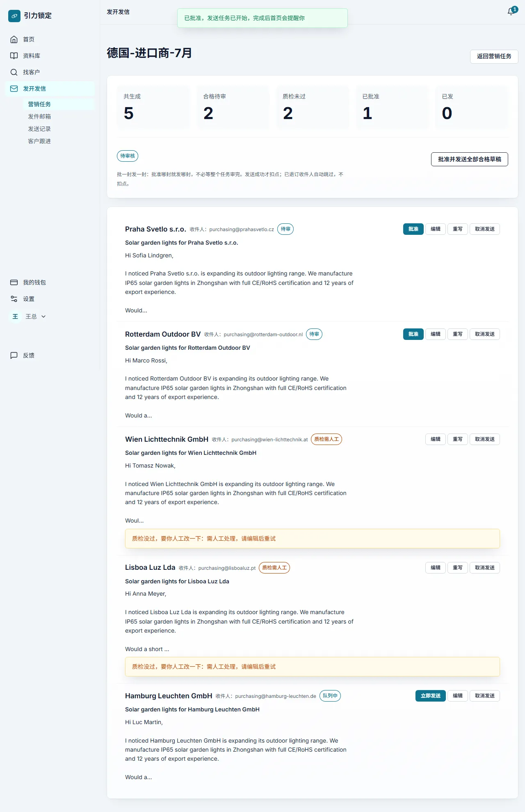
Task: Click 质检需人工 badge on Wien Lichttechnik
Action: 326,439
